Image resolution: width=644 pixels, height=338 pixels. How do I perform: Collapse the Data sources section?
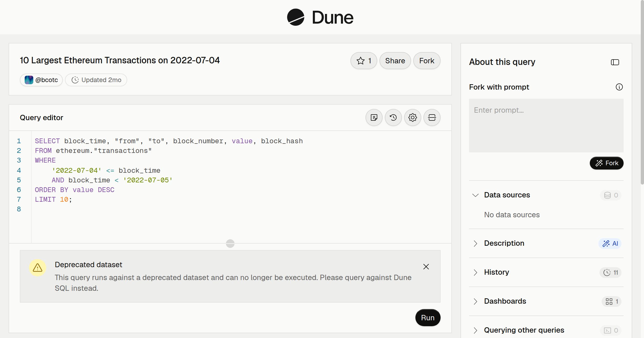[x=475, y=195]
